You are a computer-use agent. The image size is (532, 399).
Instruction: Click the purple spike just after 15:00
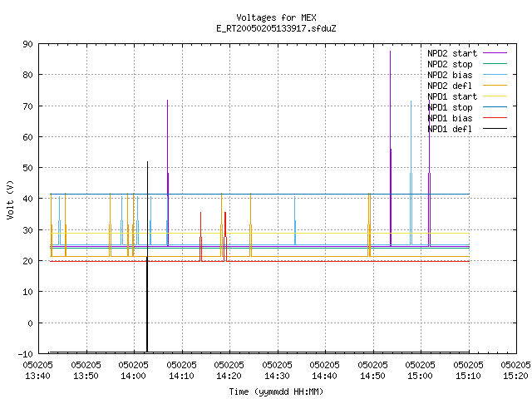coord(429,172)
